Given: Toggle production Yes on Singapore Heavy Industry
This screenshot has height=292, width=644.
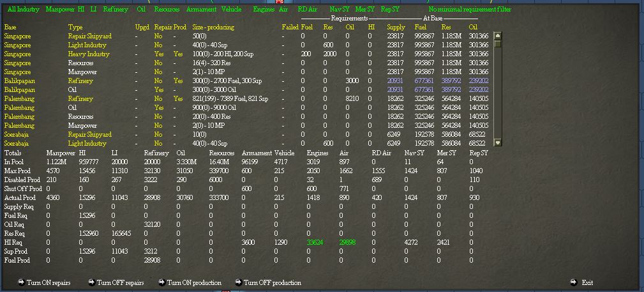Looking at the screenshot, I should pos(178,54).
